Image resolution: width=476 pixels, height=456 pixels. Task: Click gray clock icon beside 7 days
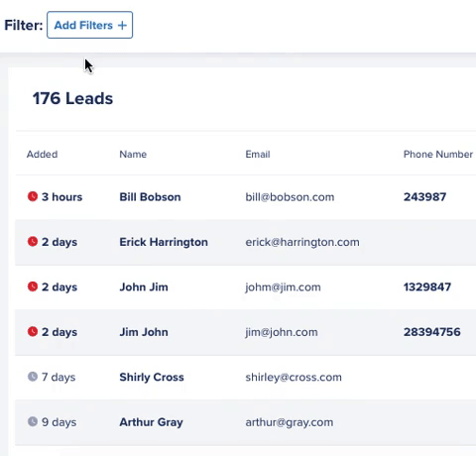point(33,377)
